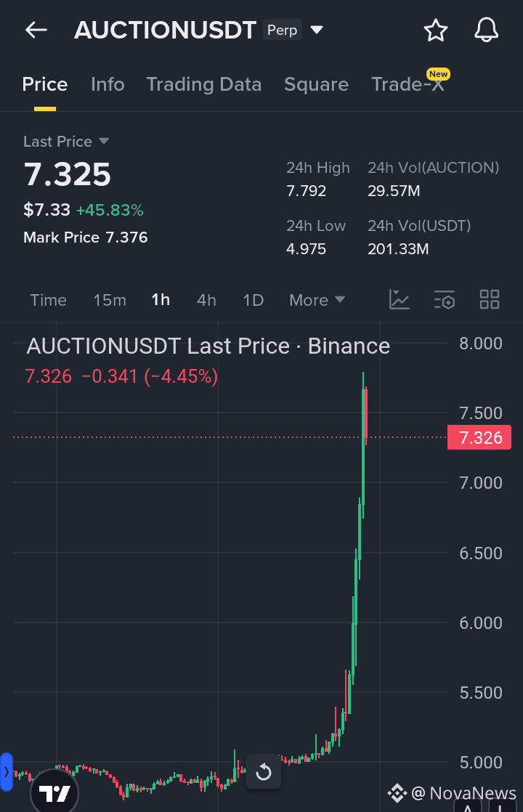Screen dimensions: 523x812
Task: Tap the back arrow icon
Action: pos(36,30)
